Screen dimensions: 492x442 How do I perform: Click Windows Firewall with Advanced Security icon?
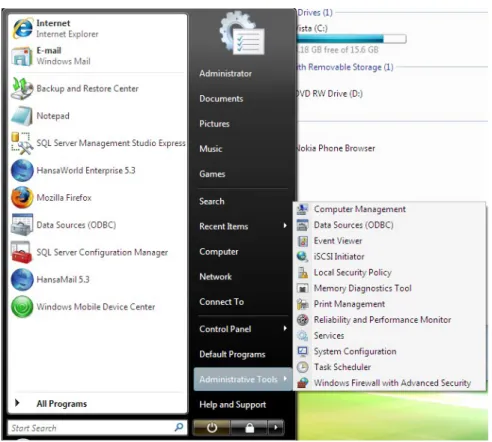click(303, 383)
